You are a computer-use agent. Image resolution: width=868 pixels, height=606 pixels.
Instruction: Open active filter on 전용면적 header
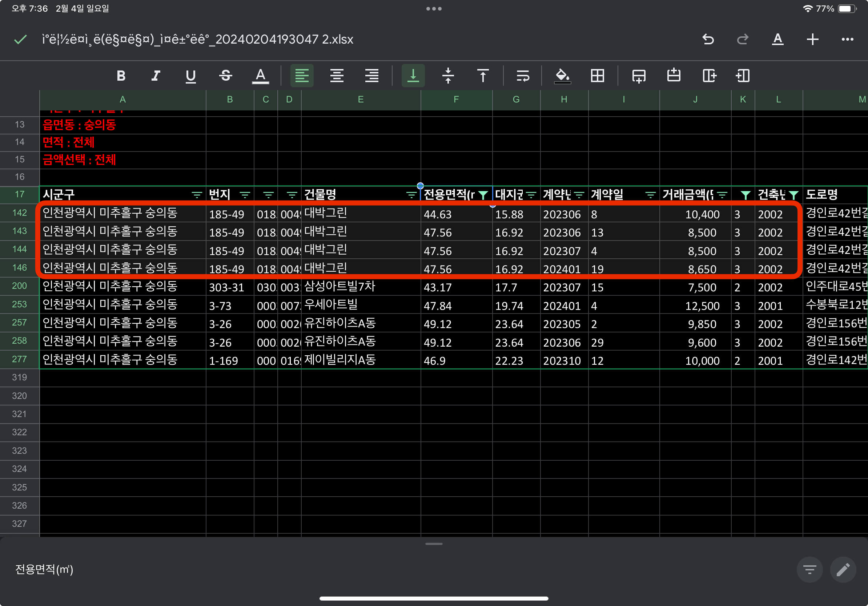[x=483, y=195]
